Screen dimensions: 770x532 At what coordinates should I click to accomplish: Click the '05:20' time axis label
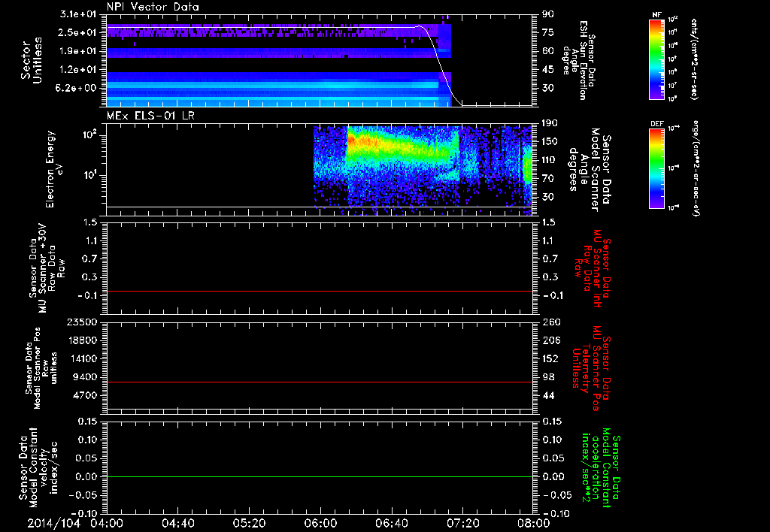249,523
